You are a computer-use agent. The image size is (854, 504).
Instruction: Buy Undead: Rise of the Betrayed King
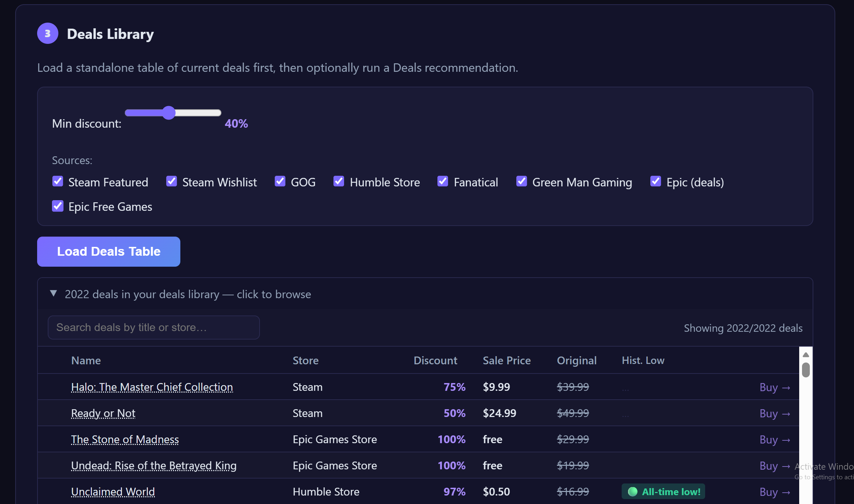pos(775,466)
